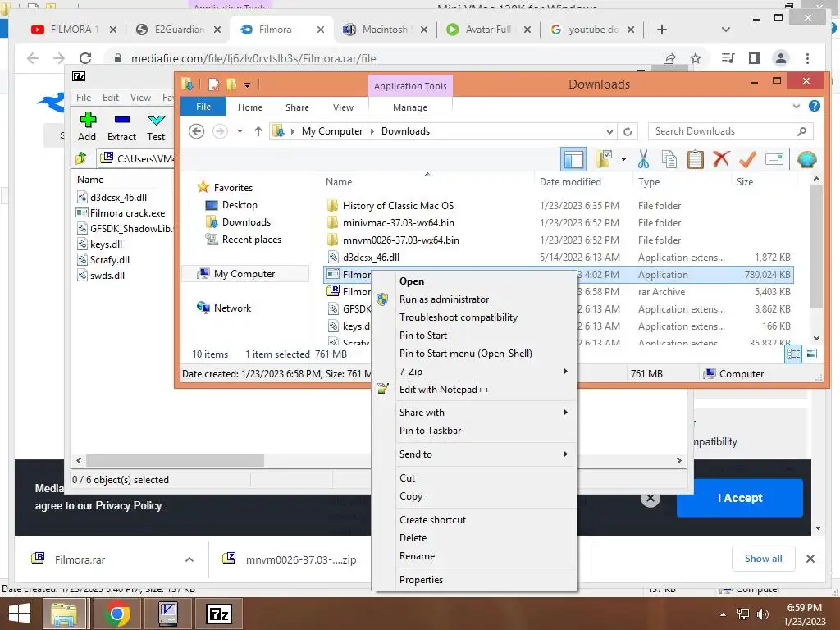The width and height of the screenshot is (840, 630).
Task: Switch to Macintosh Chrome tab
Action: pos(385,30)
